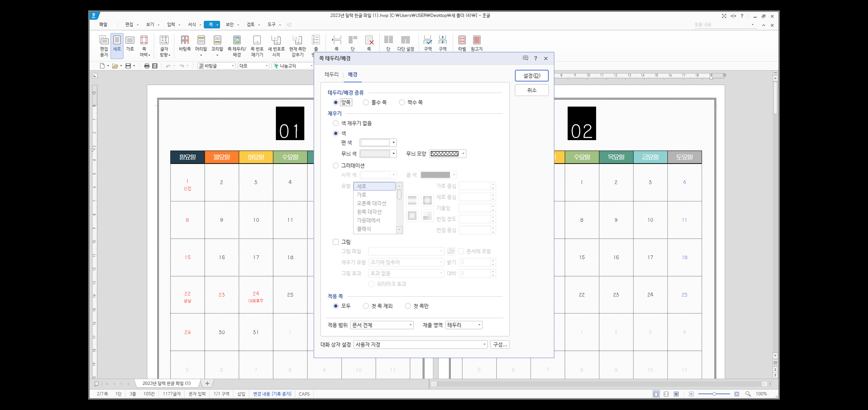Image resolution: width=868 pixels, height=410 pixels.
Task: Click the 라벨 label icon
Action: (462, 44)
